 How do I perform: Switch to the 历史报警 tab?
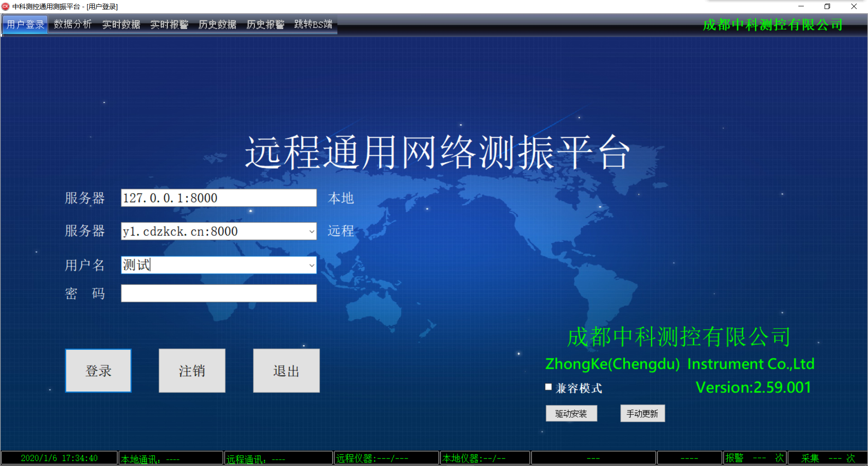[x=265, y=24]
